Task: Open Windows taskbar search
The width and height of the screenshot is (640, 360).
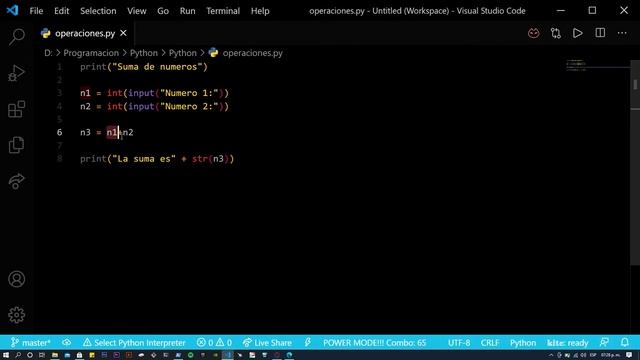Action: coord(18,355)
